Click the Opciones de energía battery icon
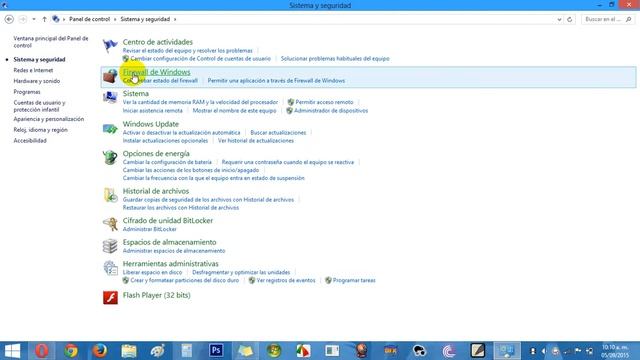 pos(110,157)
